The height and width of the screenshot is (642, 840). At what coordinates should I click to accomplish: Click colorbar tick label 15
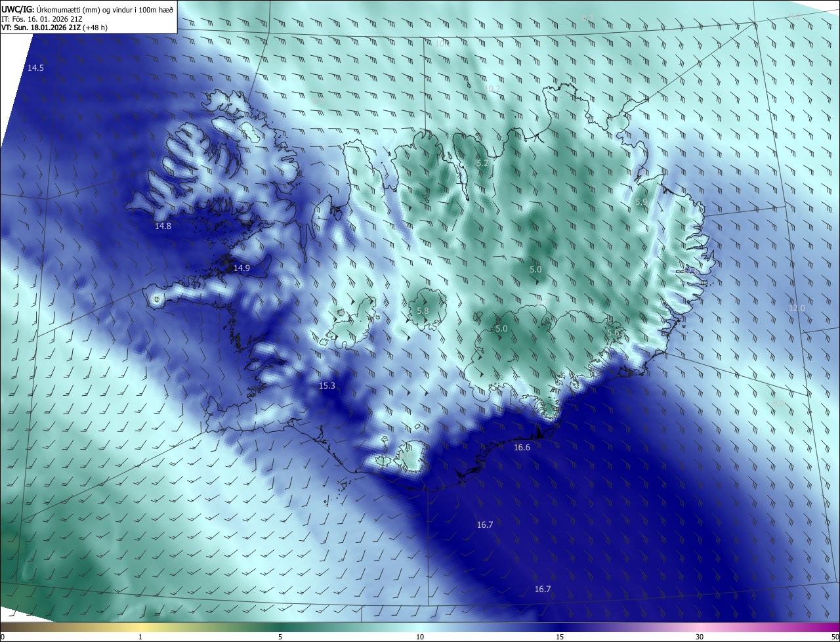(x=560, y=637)
